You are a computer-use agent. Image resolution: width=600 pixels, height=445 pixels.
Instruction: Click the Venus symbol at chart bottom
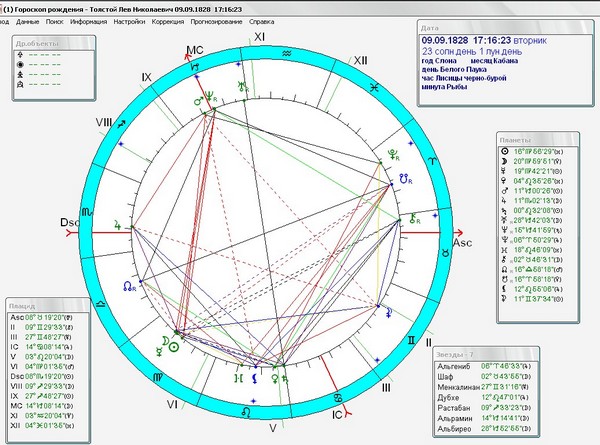point(275,379)
